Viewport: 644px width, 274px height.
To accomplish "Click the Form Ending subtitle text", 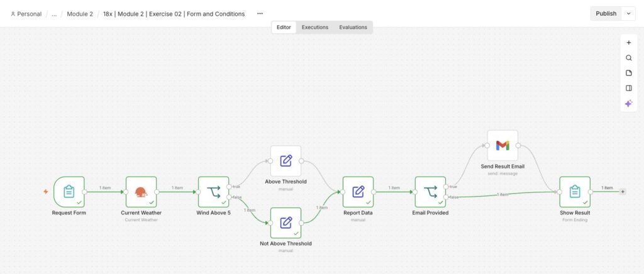I will tap(575, 220).
